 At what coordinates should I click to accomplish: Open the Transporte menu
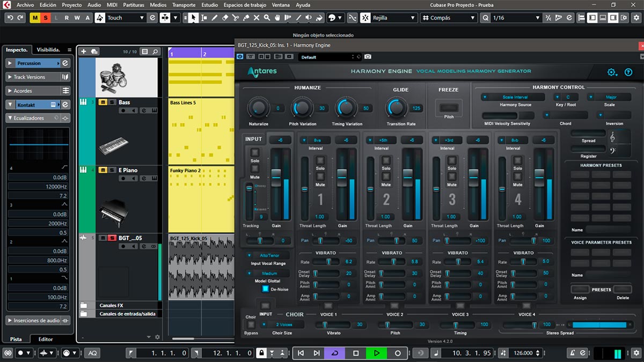(x=184, y=5)
